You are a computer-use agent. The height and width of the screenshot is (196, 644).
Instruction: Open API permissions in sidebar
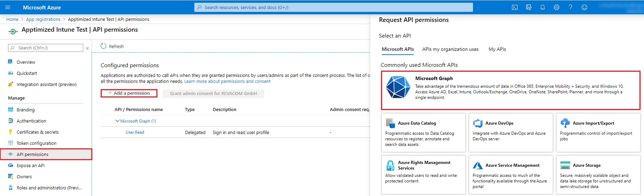pos(46,154)
